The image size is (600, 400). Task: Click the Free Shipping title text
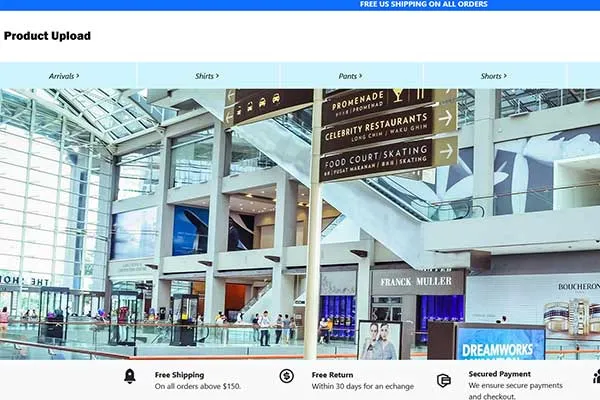[x=180, y=375]
